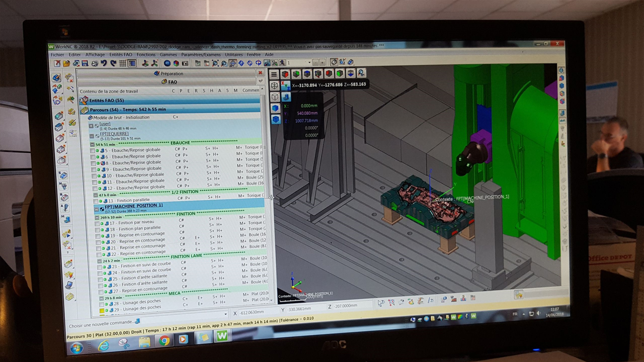Viewport: 644px width, 362px height.
Task: Click the Save disk icon in toolbar
Action: [x=85, y=63]
